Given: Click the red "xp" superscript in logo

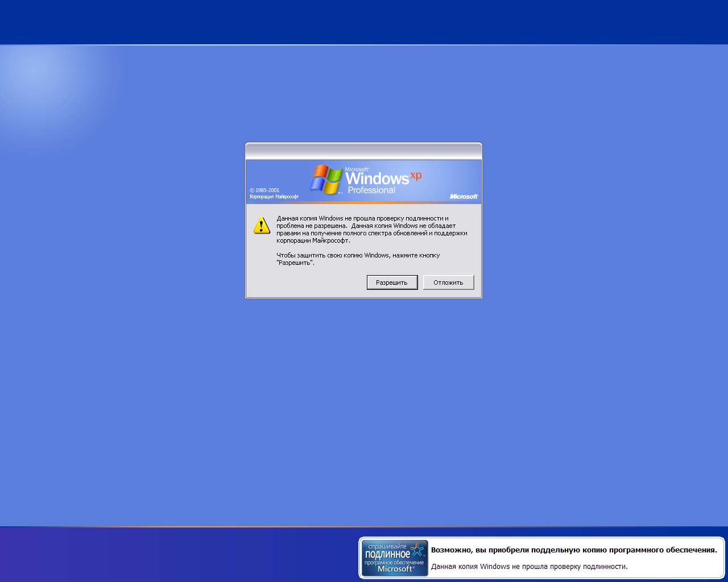Looking at the screenshot, I should coord(416,176).
